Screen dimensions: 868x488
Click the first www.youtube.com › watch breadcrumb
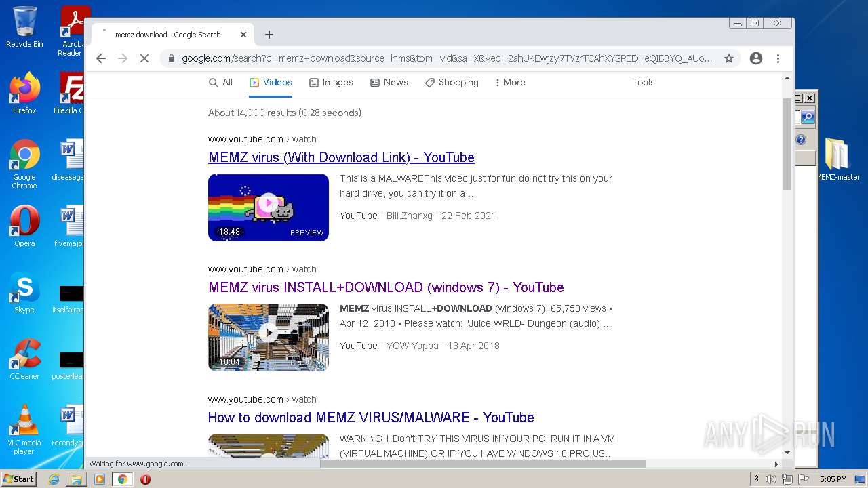tap(262, 139)
